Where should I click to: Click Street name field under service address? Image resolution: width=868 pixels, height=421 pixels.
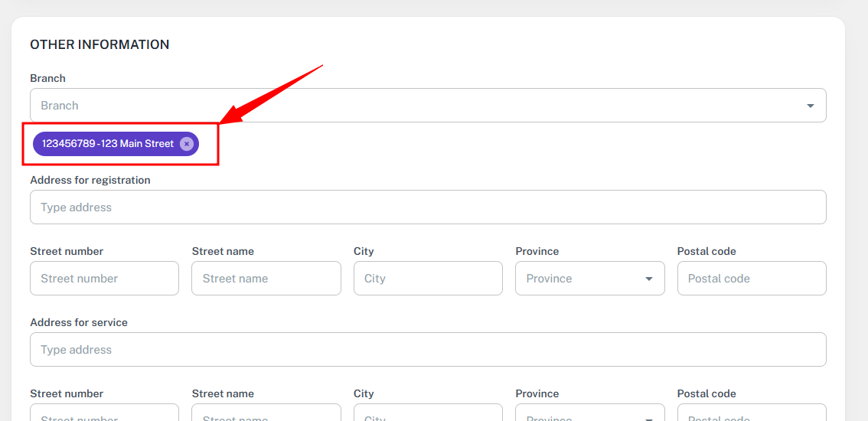(x=266, y=414)
